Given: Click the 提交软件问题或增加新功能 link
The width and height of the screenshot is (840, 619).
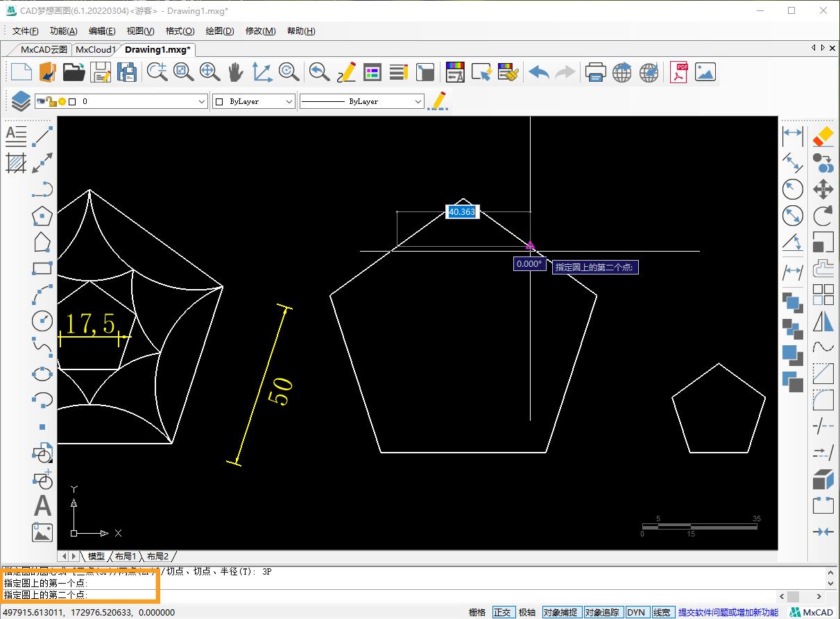Looking at the screenshot, I should pos(728,612).
